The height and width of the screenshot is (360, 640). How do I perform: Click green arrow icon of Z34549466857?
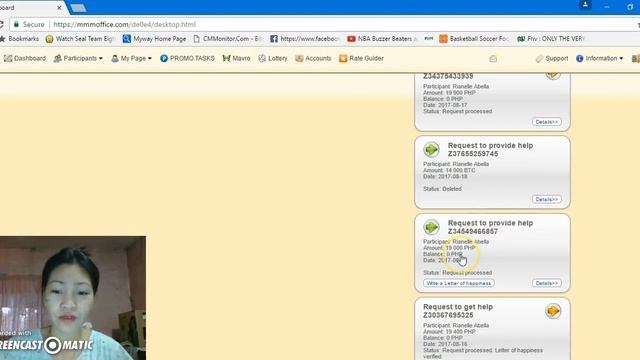click(431, 227)
